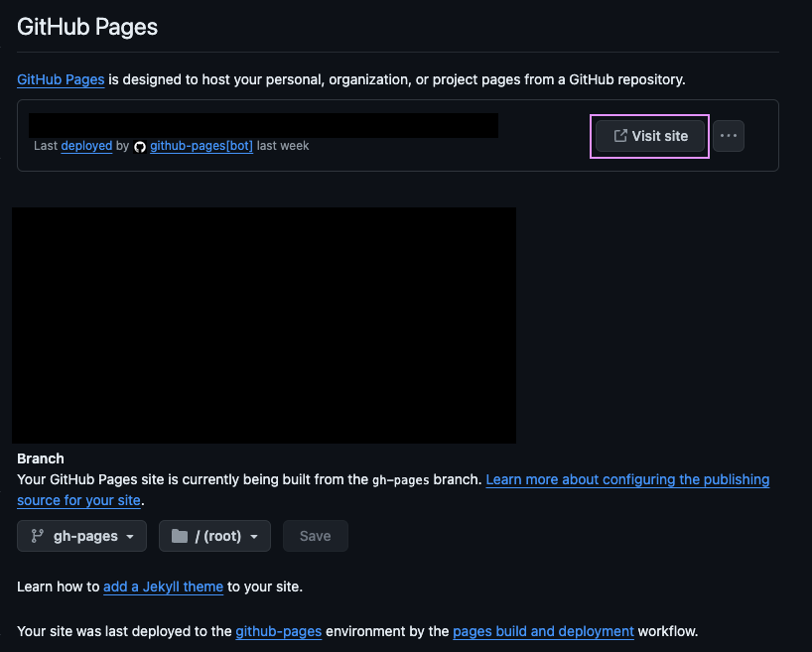This screenshot has width=812, height=652.
Task: Open the three-dot deployment options menu
Action: click(x=728, y=136)
